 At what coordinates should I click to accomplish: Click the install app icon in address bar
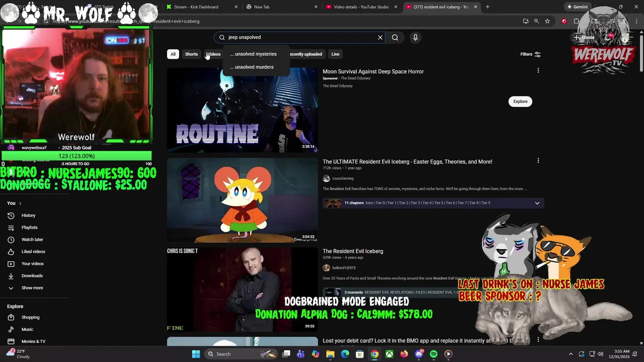[526, 21]
